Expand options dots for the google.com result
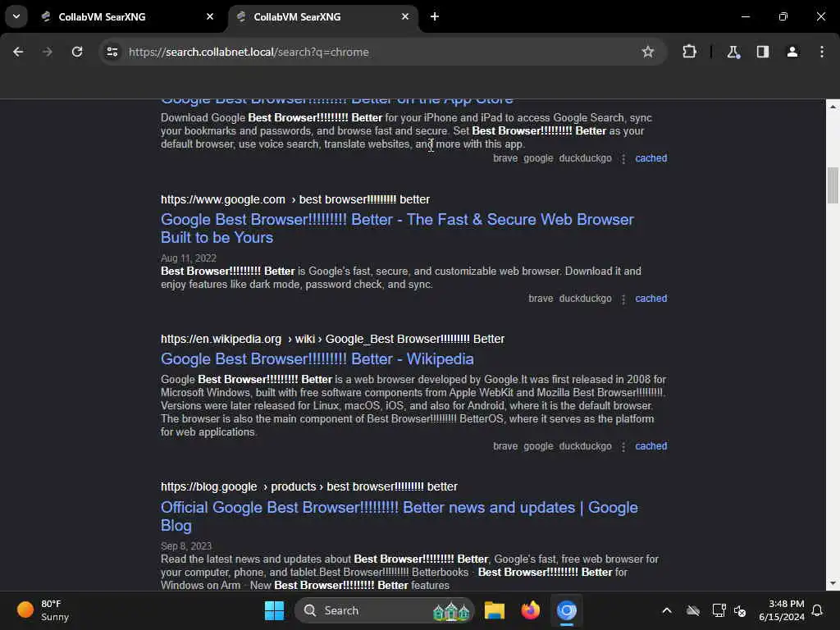Viewport: 840px width, 630px height. click(x=623, y=299)
